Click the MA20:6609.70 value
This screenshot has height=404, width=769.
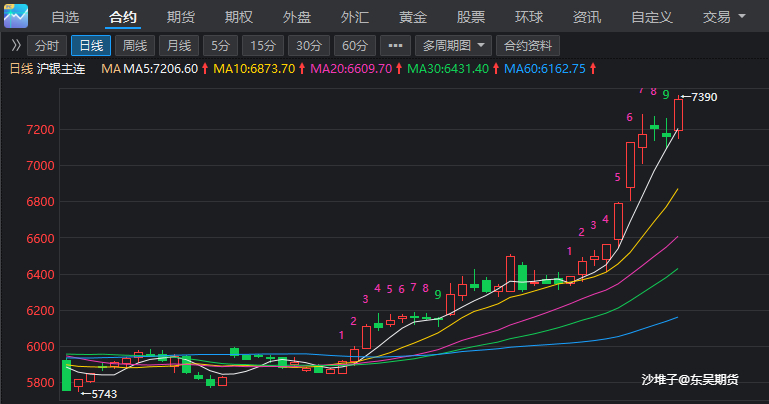tap(351, 69)
